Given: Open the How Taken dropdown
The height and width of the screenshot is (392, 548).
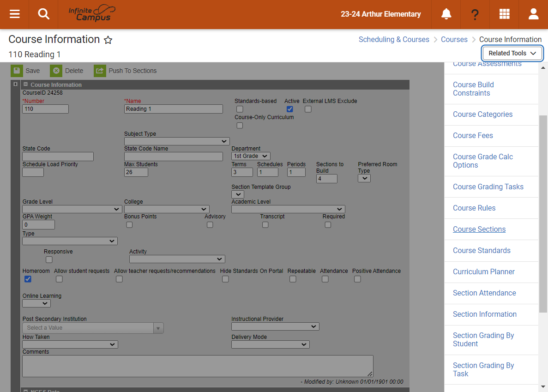Looking at the screenshot, I should (70, 344).
